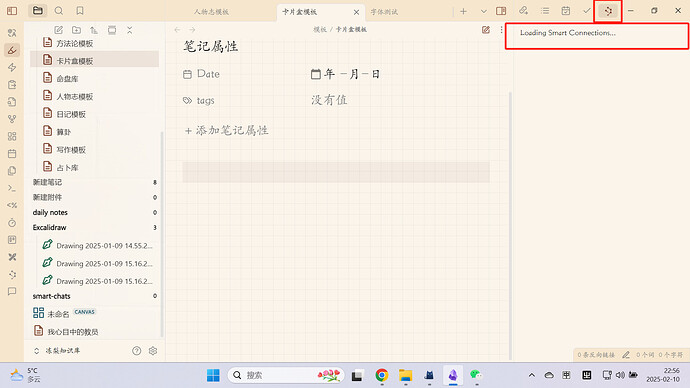Open the timer ribbon icon
690x388 pixels.
(12, 223)
